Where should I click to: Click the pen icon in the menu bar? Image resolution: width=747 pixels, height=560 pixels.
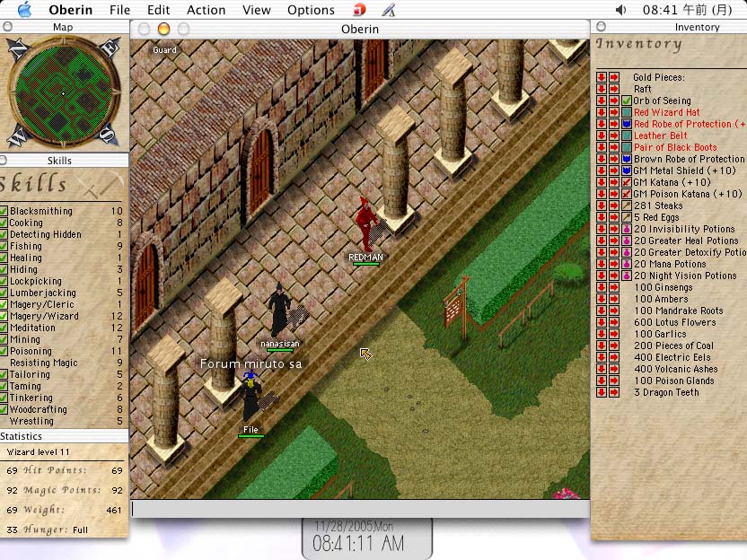click(389, 10)
